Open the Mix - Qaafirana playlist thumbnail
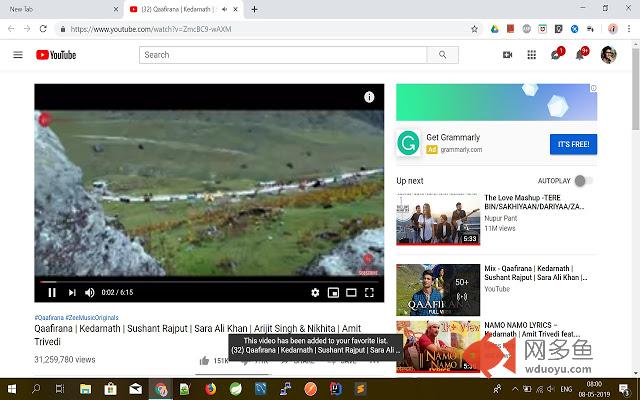This screenshot has height=400, width=640. pyautogui.click(x=438, y=290)
